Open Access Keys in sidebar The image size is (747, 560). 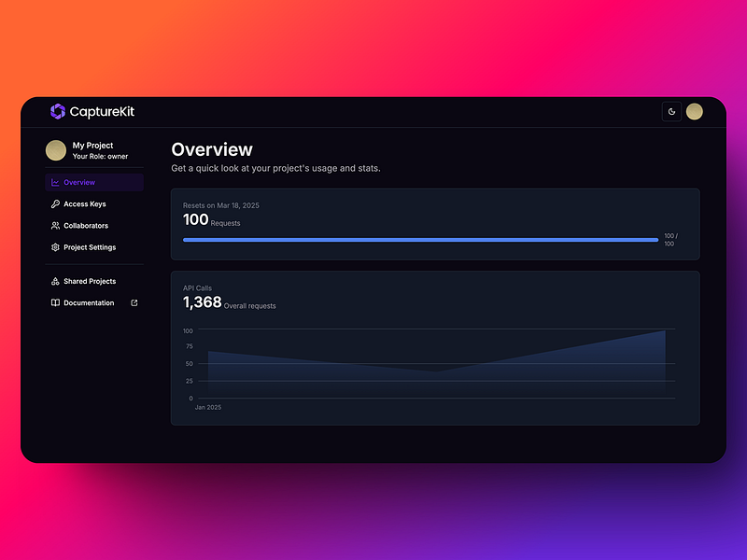tap(94, 203)
